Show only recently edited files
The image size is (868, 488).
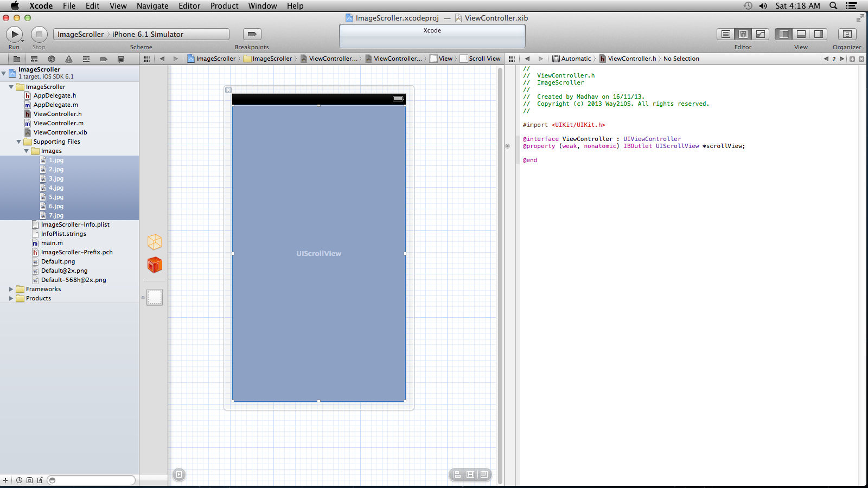pyautogui.click(x=20, y=480)
